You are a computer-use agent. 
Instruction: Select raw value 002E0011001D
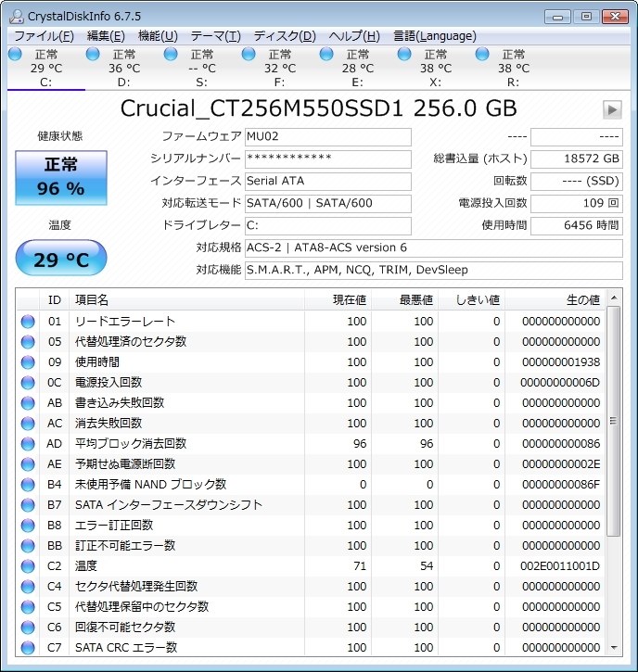560,566
